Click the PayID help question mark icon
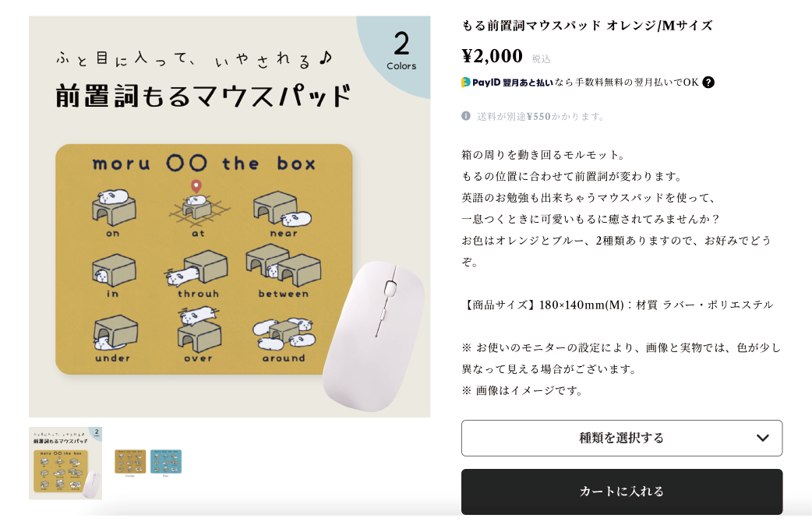812x525 pixels. (708, 82)
